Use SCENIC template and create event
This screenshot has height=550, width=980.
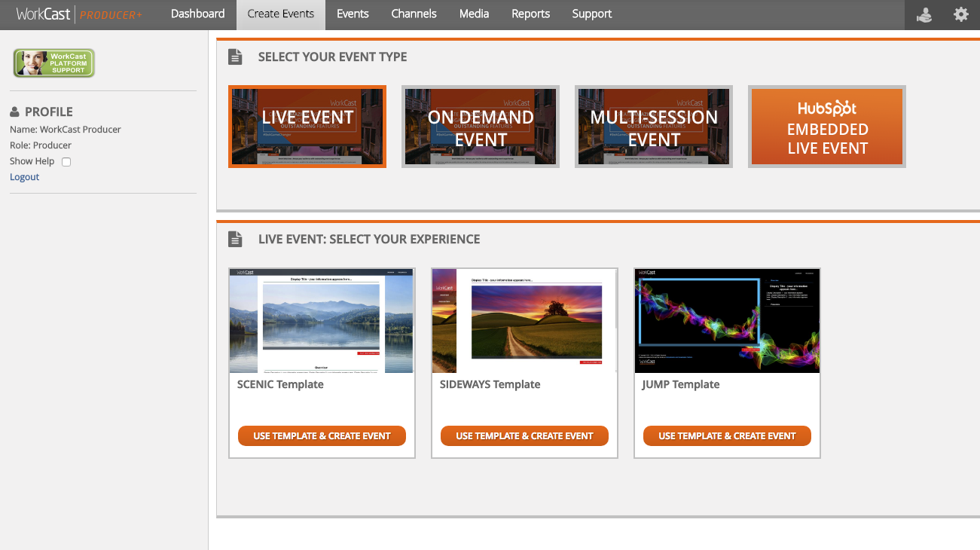322,435
